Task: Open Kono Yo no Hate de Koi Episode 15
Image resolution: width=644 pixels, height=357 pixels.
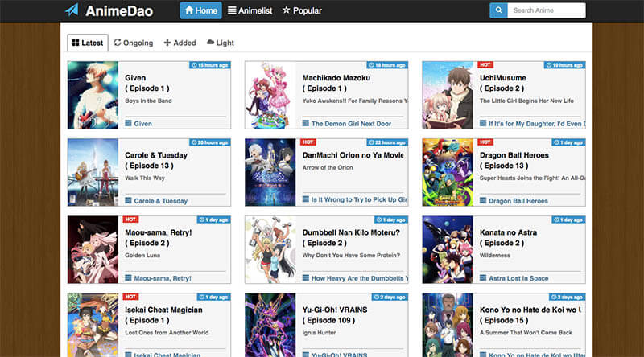Action: (530, 315)
